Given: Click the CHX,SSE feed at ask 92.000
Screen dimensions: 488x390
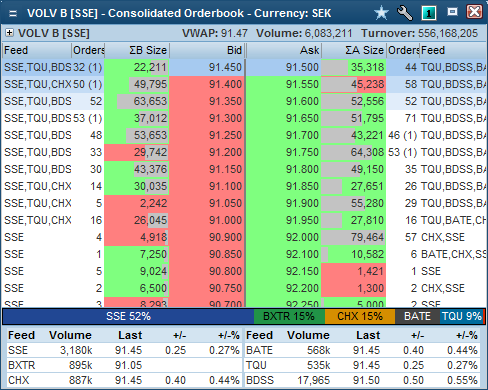Looking at the screenshot, I should click(443, 237).
